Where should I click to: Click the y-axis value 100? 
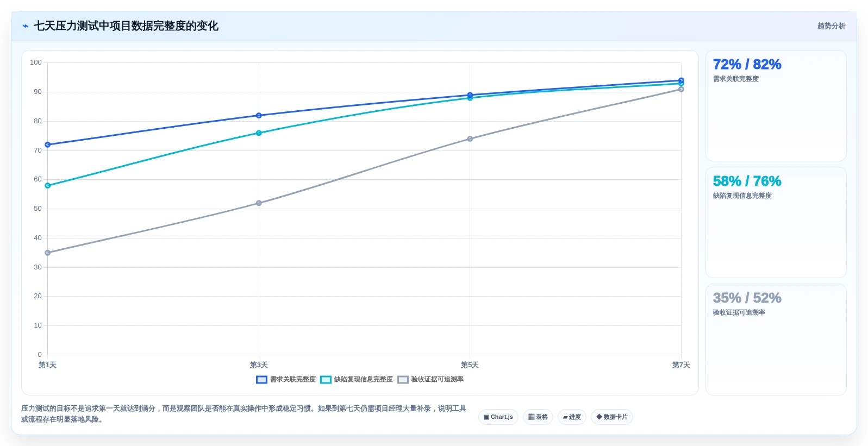pyautogui.click(x=36, y=62)
